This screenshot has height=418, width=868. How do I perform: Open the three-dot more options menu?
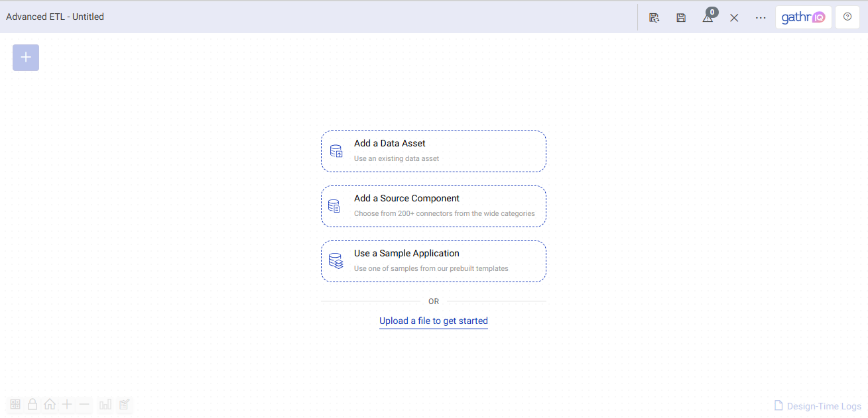[761, 18]
